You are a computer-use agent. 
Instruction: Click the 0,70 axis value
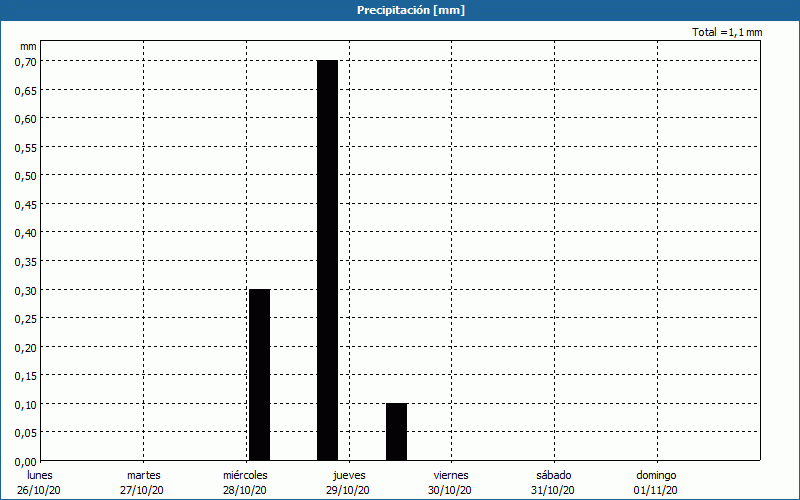(26, 62)
